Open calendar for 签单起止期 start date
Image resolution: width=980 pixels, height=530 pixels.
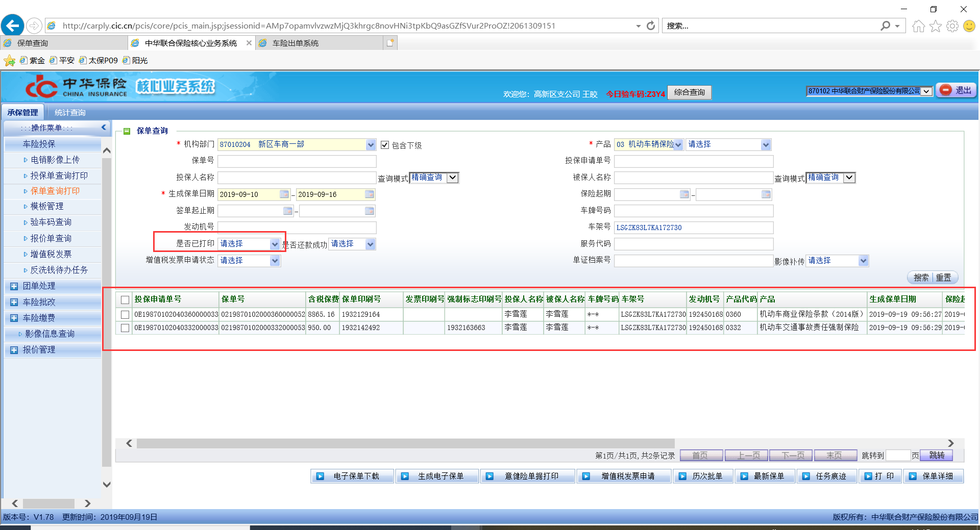pos(288,211)
